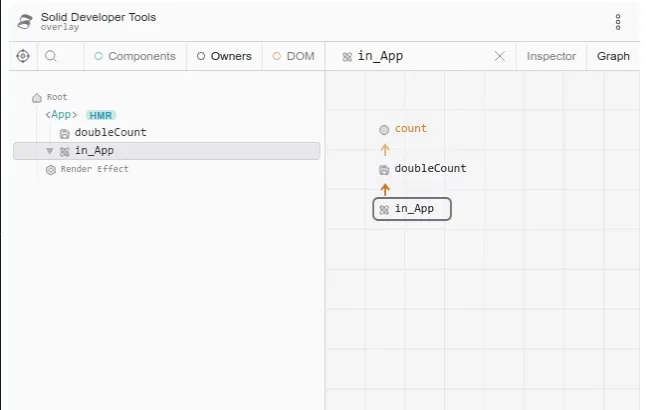Click the doubleCount memo icon in tree
Image resolution: width=648 pixels, height=410 pixels.
[64, 133]
